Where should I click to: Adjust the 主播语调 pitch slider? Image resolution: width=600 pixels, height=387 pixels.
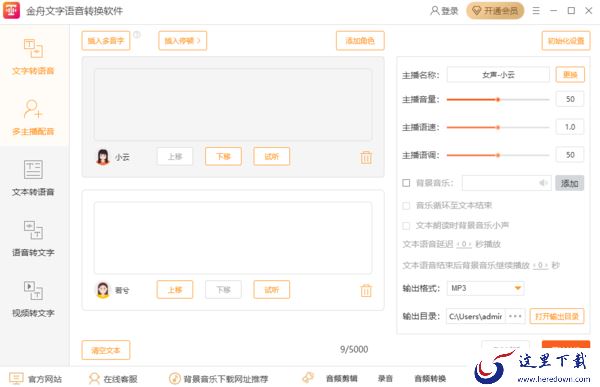click(498, 155)
